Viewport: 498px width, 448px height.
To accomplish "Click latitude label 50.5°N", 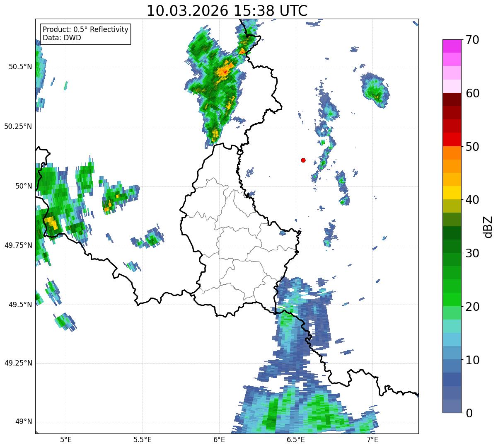I will [x=20, y=67].
